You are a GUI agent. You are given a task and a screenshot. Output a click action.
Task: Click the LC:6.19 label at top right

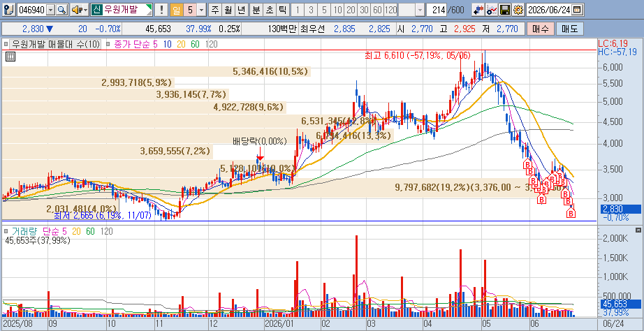[x=612, y=43]
